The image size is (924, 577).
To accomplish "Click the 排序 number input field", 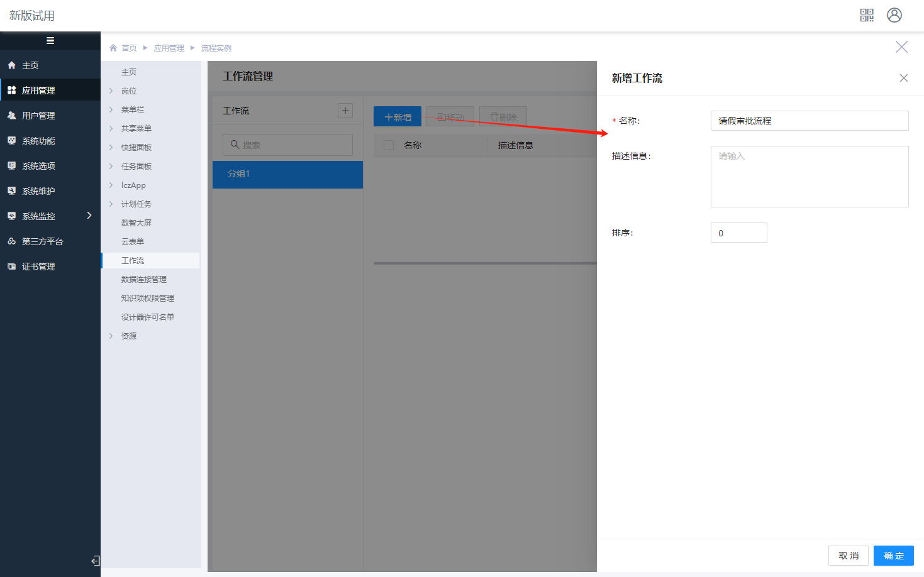I will click(738, 233).
